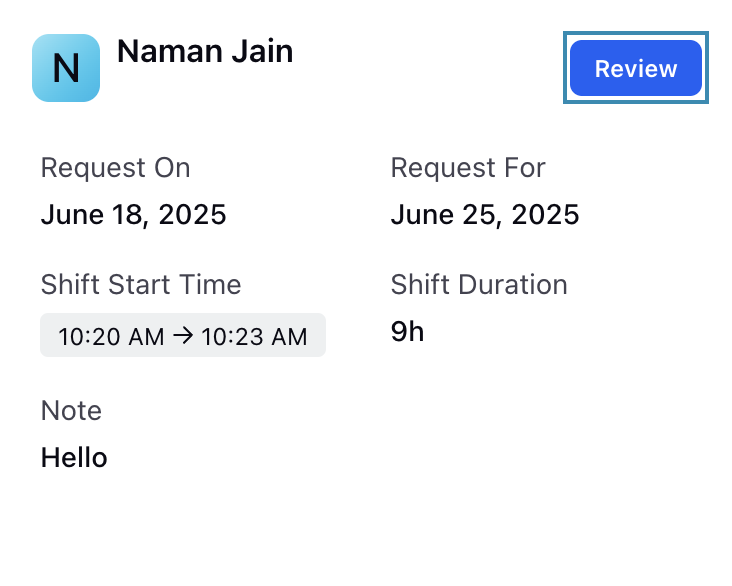Click the Request For label

pyautogui.click(x=468, y=168)
